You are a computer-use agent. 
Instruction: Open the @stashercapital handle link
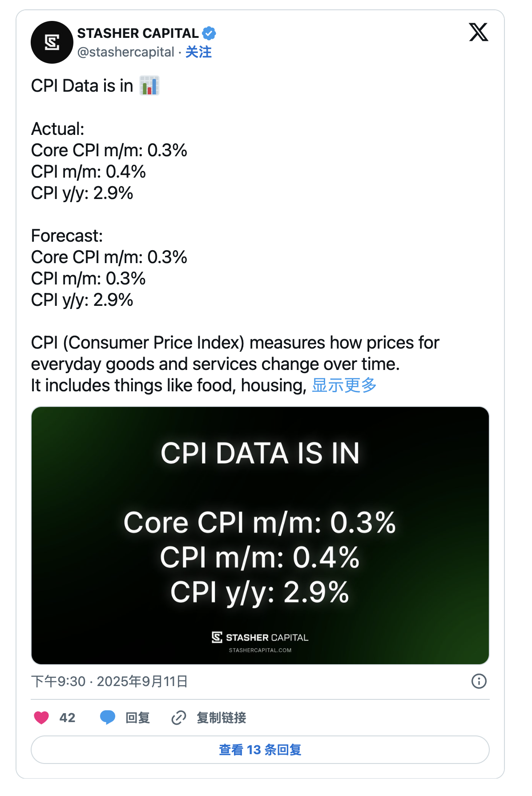126,52
